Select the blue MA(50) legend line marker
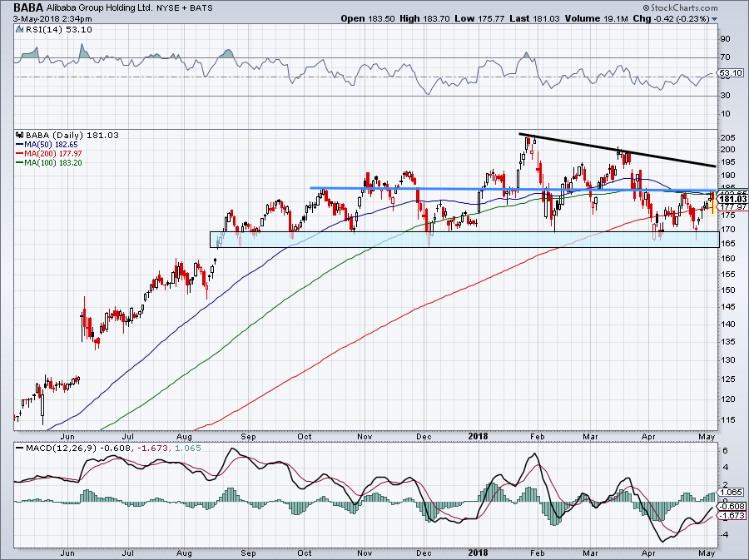 pyautogui.click(x=20, y=144)
